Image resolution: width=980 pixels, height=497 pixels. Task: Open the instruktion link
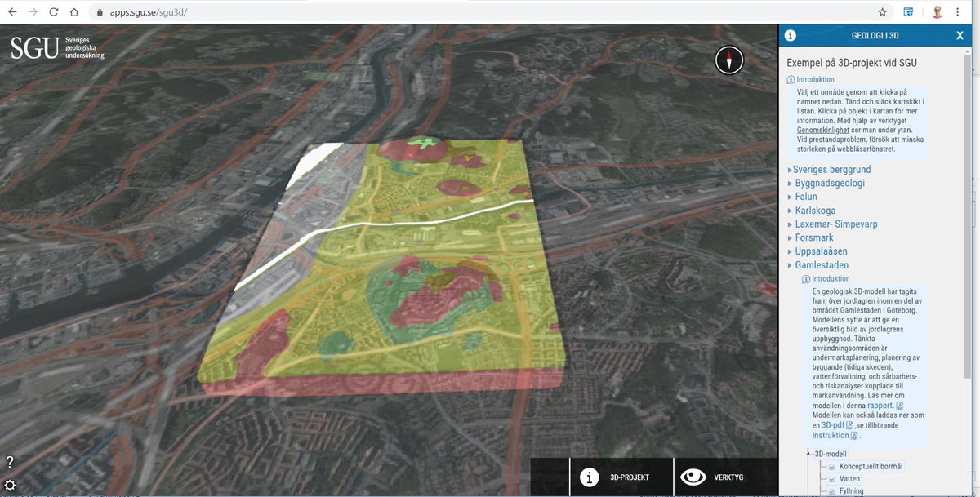(831, 436)
